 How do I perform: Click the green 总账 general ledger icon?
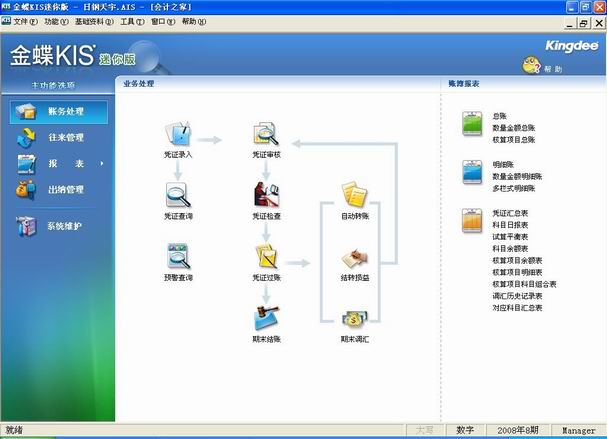tap(472, 123)
